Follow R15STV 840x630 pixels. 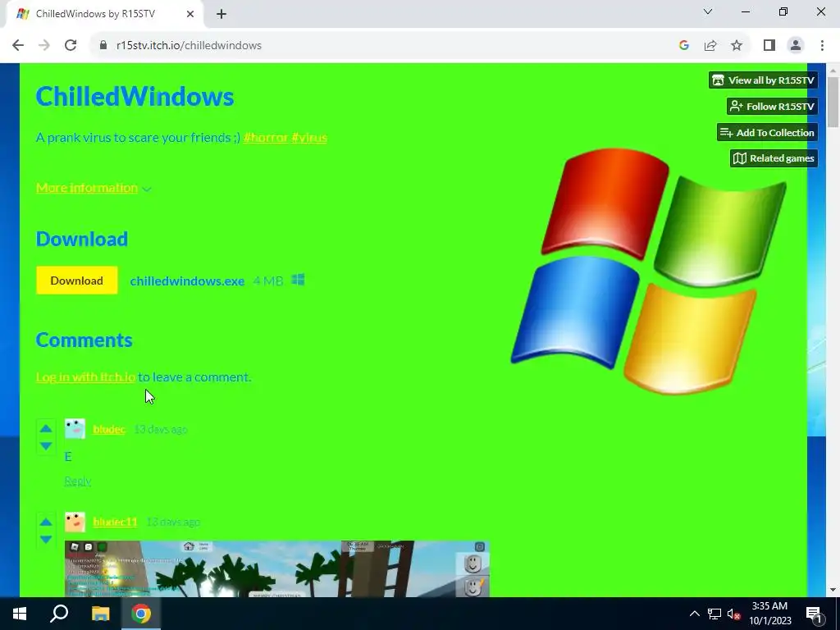(x=772, y=106)
